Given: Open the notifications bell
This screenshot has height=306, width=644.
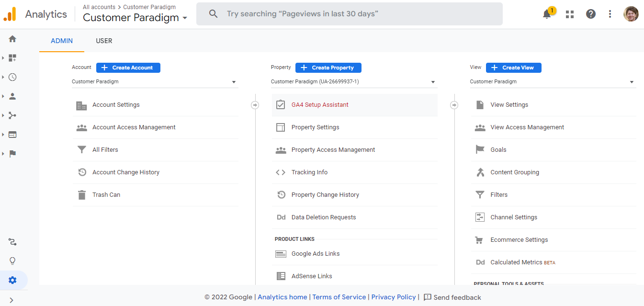Looking at the screenshot, I should click(546, 14).
